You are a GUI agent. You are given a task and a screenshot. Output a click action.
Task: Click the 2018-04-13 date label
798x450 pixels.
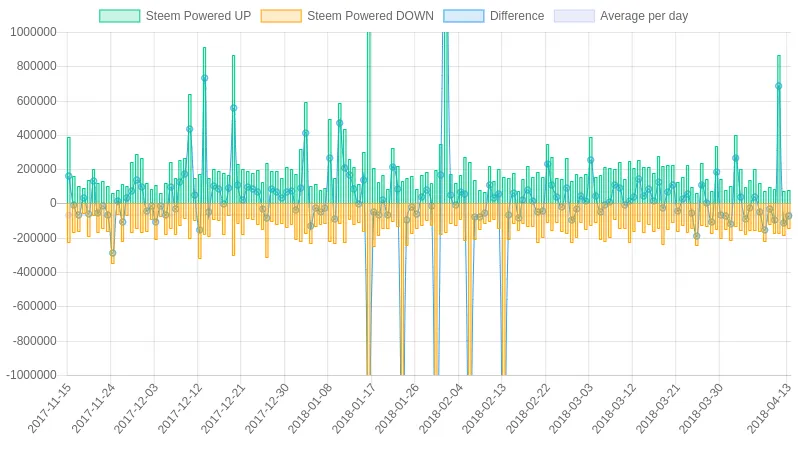pyautogui.click(x=770, y=408)
